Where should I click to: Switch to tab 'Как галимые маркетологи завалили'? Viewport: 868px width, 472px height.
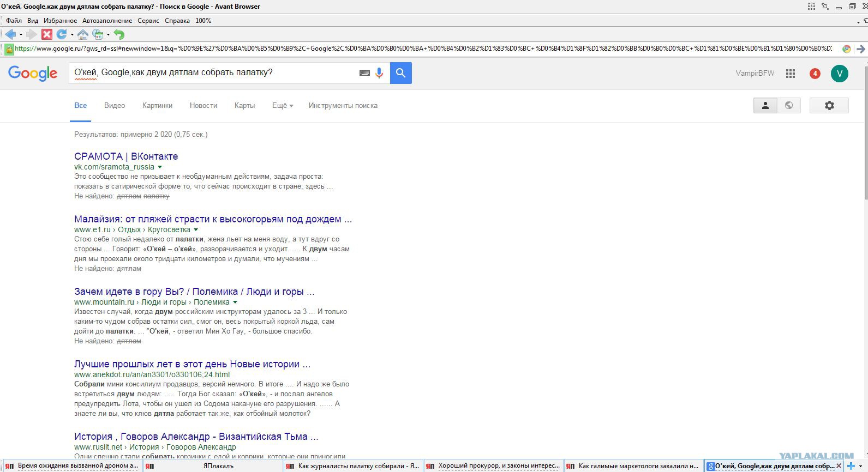pos(634,466)
